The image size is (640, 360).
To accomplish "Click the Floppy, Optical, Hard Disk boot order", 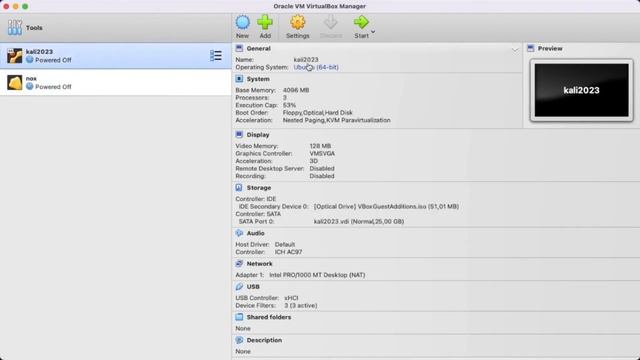I will tap(318, 113).
